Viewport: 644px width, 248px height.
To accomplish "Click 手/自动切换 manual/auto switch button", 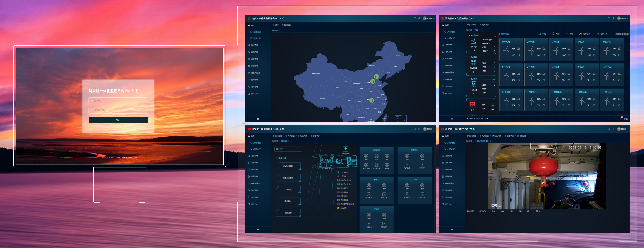I will pyautogui.click(x=288, y=166).
